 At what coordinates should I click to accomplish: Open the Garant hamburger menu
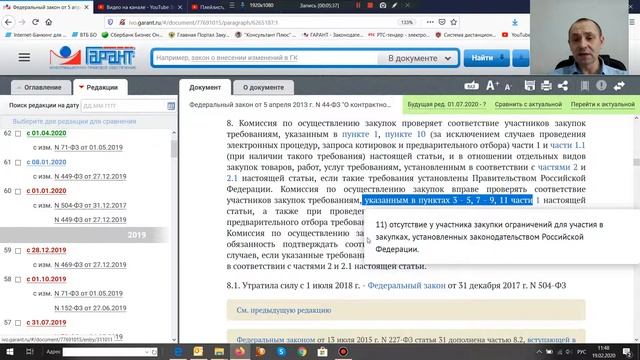coord(24,57)
